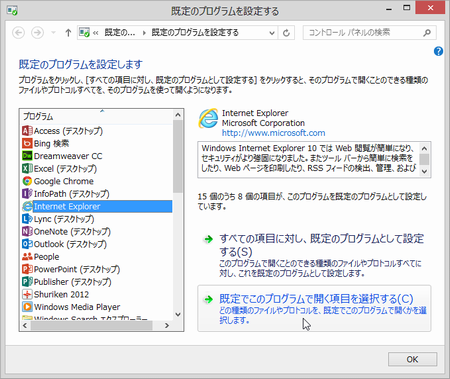This screenshot has width=450, height=379.
Task: Select OneNote (デスクトップ) in the list
Action: tap(72, 231)
